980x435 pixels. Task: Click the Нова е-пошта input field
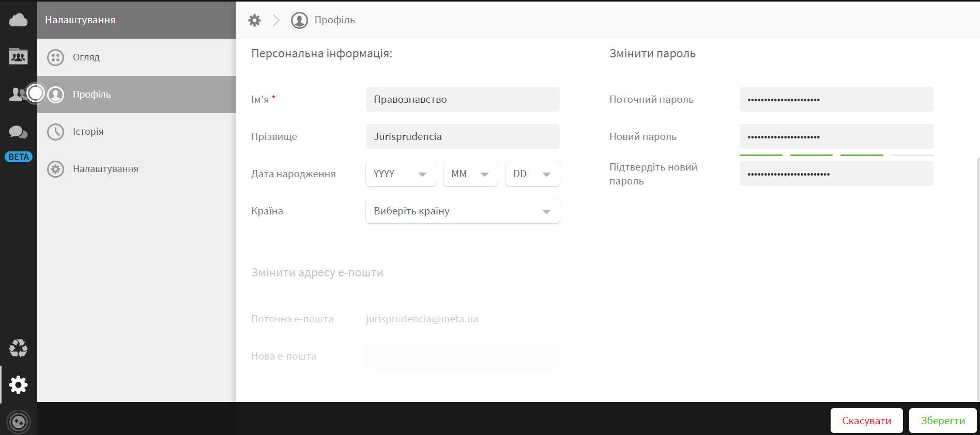(463, 356)
